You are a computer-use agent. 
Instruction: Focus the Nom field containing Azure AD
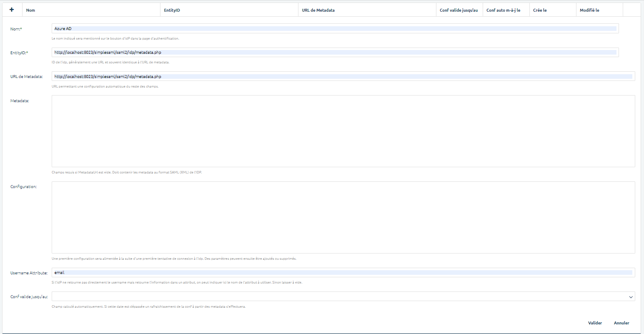pos(335,28)
